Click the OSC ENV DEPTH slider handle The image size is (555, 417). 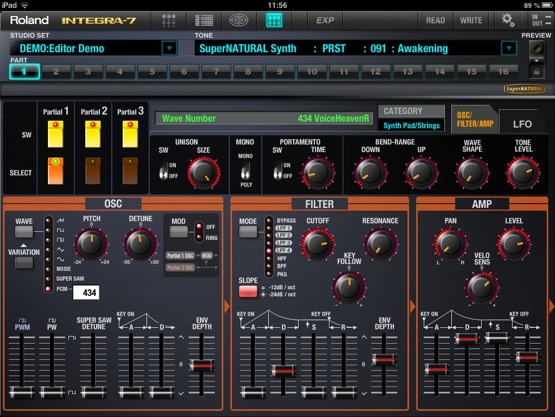pos(201,365)
